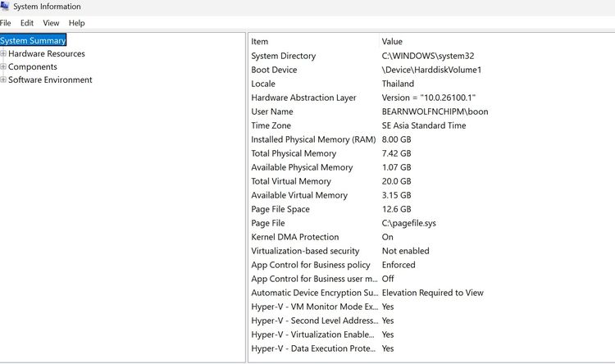
Task: Select the Hardware Resources category
Action: 46,54
